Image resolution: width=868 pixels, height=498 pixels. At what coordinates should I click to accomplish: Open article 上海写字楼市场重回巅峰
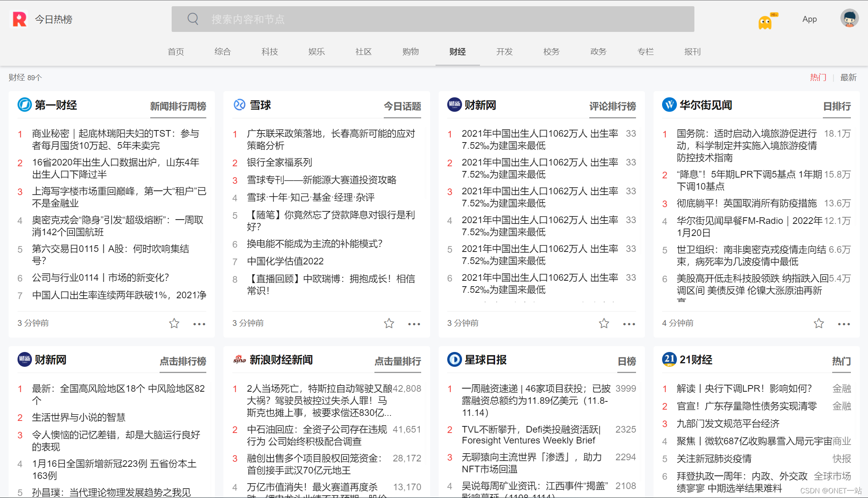click(119, 197)
